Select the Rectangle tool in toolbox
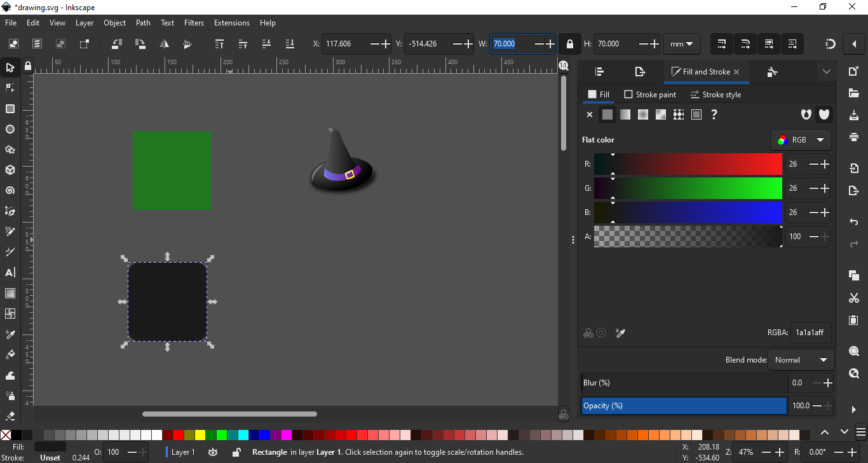868x463 pixels. (x=10, y=109)
